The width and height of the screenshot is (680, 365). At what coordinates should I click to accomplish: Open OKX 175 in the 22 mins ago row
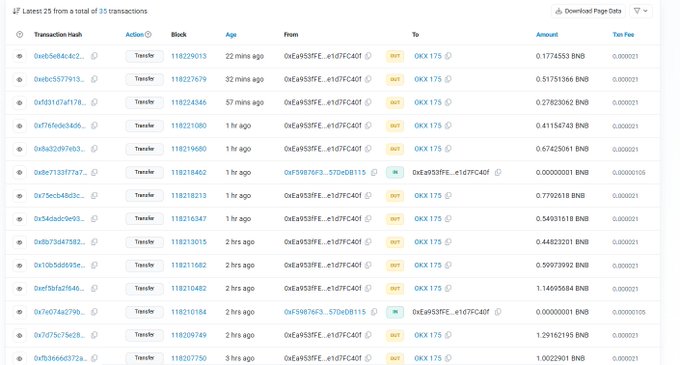(x=428, y=56)
